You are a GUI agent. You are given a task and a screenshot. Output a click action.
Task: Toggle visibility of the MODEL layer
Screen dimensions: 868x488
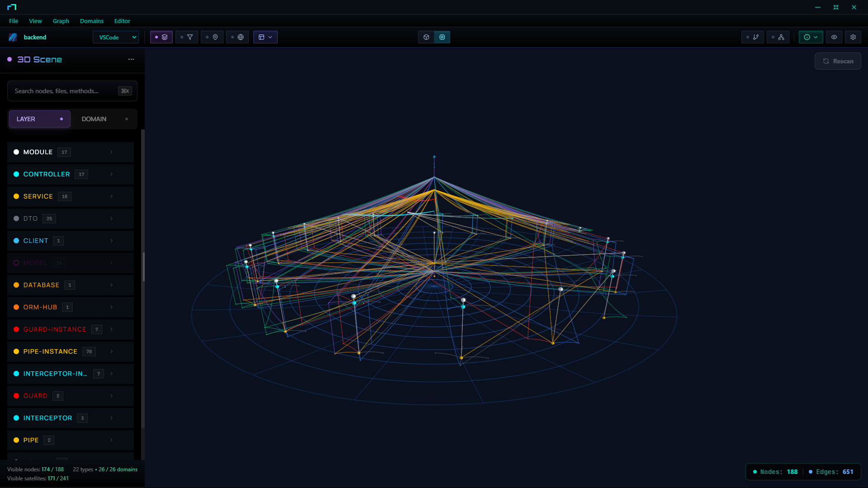point(16,263)
